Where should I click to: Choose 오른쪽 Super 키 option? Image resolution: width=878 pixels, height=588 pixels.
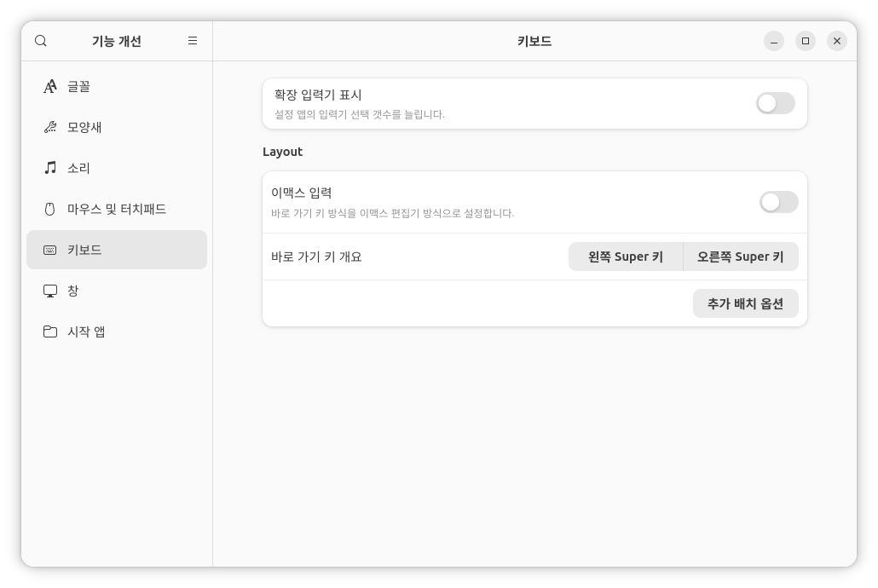740,257
